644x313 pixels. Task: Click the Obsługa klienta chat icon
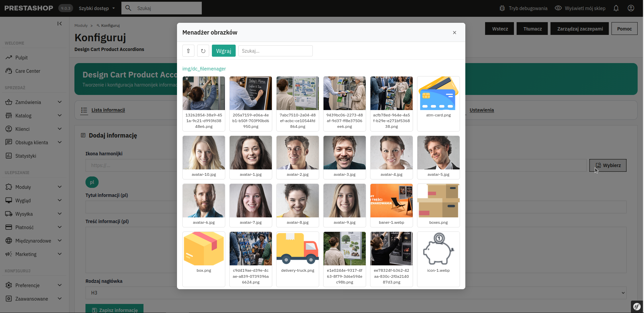pyautogui.click(x=9, y=143)
